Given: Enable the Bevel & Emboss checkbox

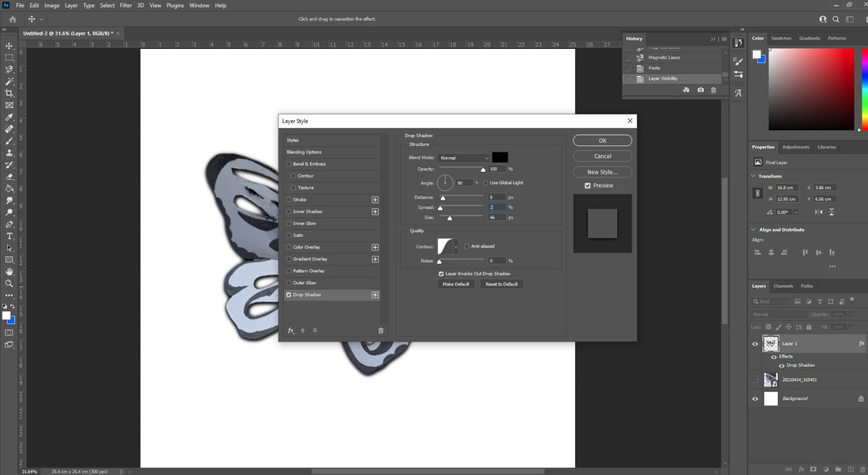Looking at the screenshot, I should tap(289, 164).
